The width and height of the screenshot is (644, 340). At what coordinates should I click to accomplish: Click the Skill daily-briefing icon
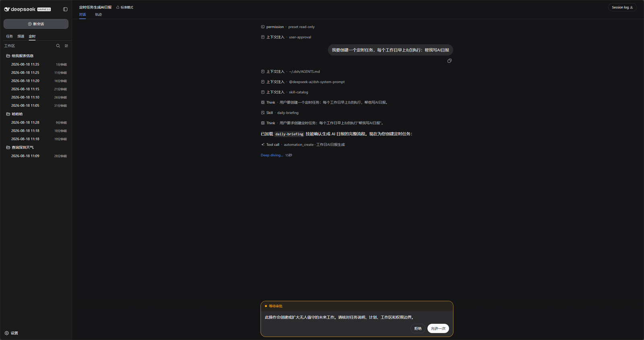[263, 113]
